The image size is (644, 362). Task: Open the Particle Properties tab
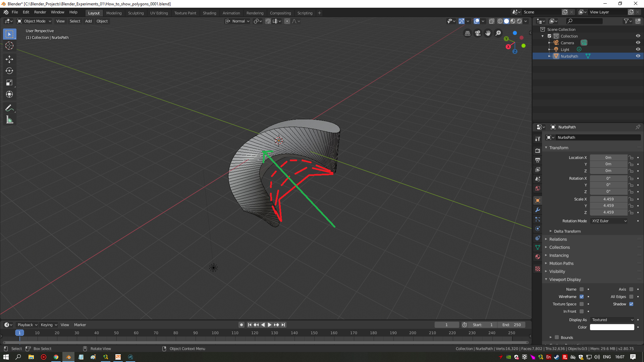537,219
